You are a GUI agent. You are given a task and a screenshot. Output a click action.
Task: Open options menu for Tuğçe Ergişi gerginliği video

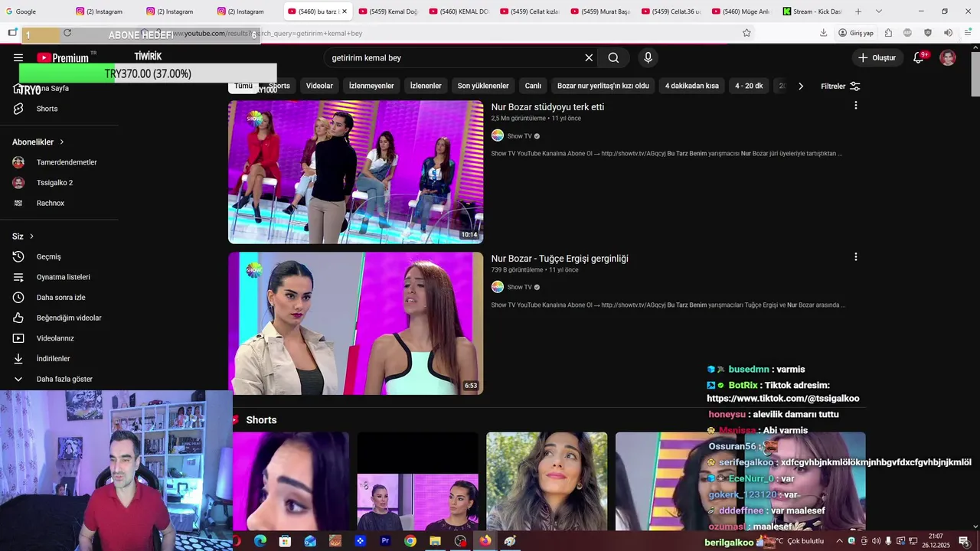[855, 257]
